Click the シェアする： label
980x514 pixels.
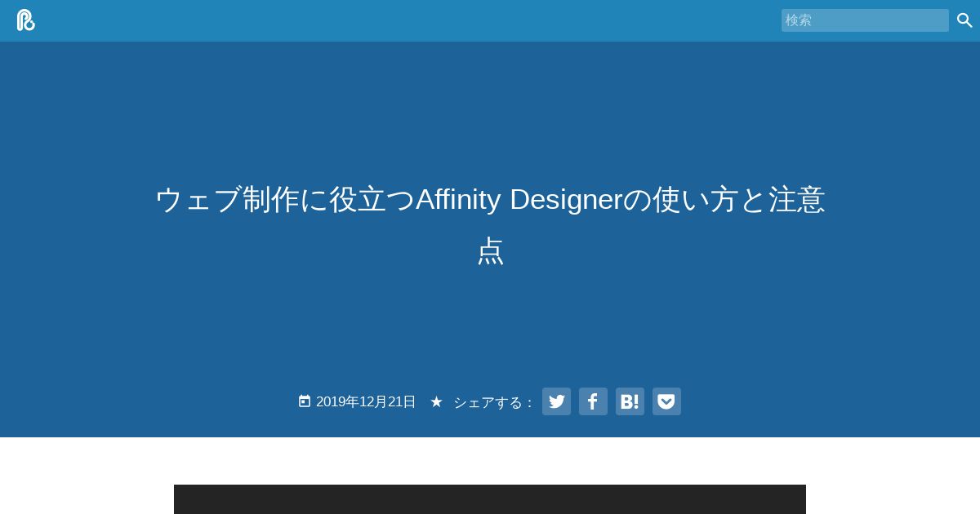pyautogui.click(x=494, y=402)
